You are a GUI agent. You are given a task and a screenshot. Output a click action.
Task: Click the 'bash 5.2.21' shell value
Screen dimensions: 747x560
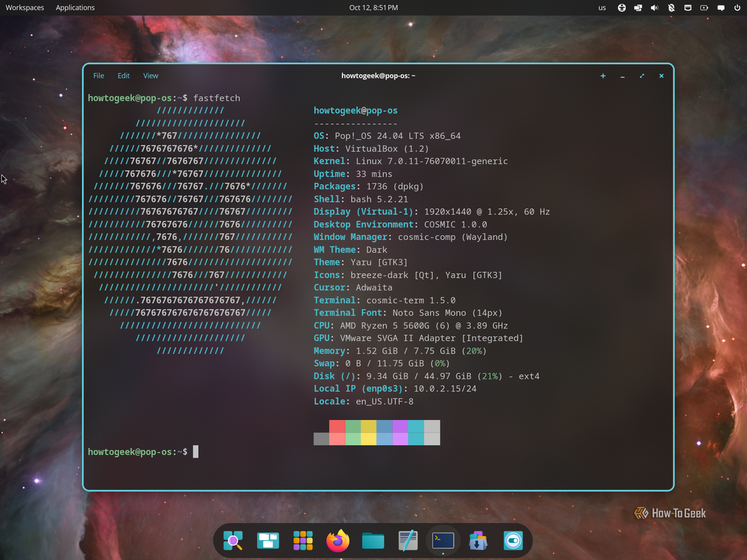point(379,199)
